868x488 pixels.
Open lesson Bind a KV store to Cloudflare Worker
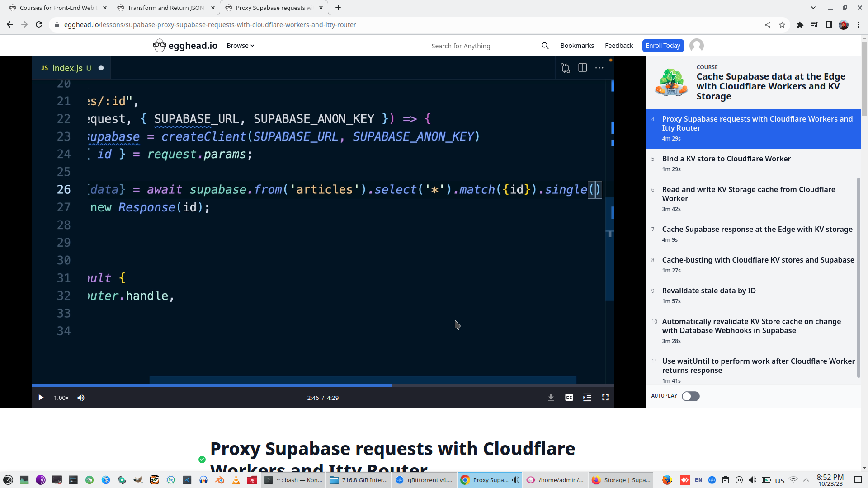726,159
